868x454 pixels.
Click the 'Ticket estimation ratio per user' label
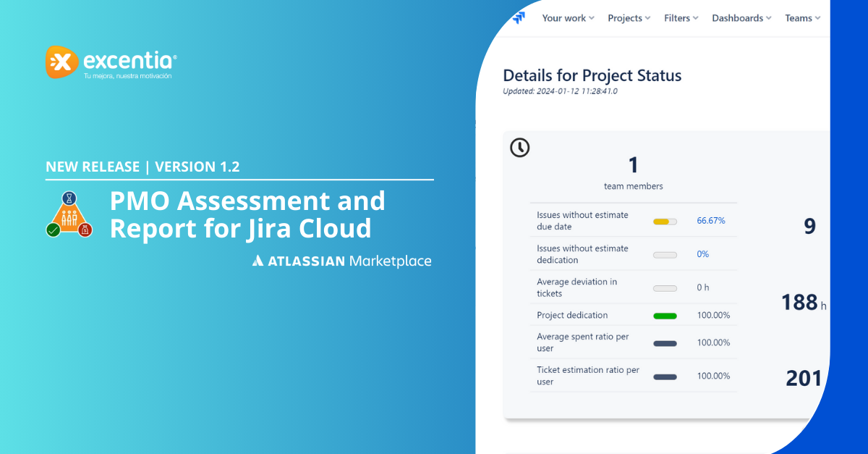tap(588, 376)
